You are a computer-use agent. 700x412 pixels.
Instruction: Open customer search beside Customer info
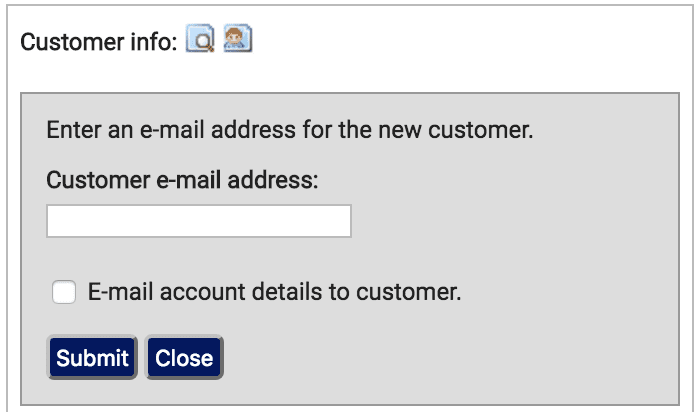tap(200, 39)
